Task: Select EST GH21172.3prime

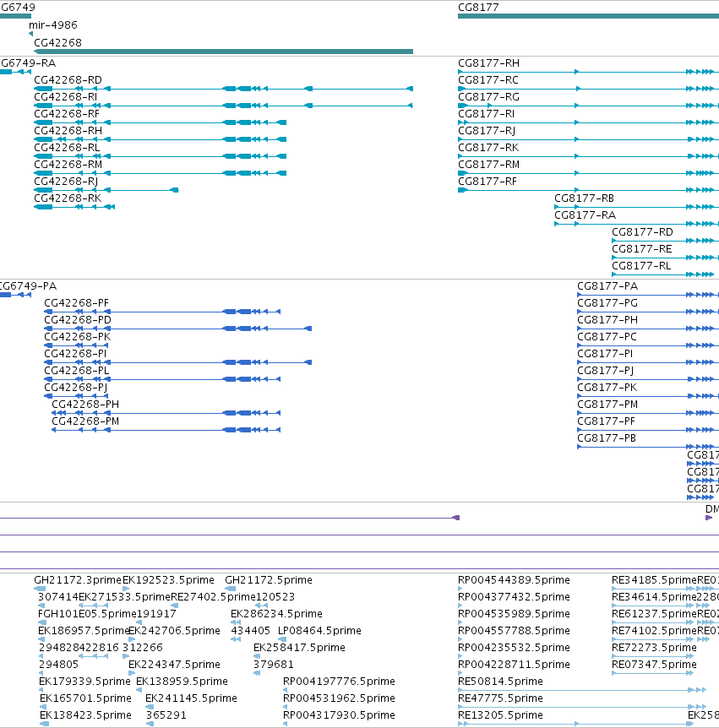Action: tap(78, 580)
